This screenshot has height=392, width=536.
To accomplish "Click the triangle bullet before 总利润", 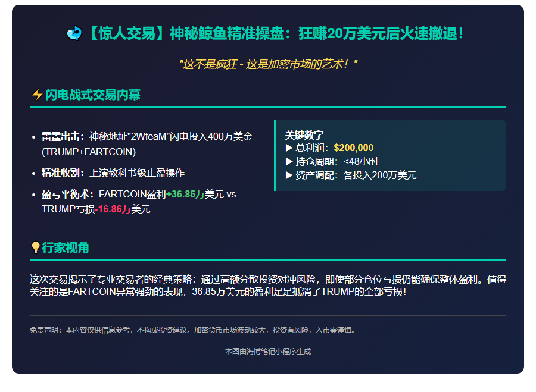I will 289,148.
